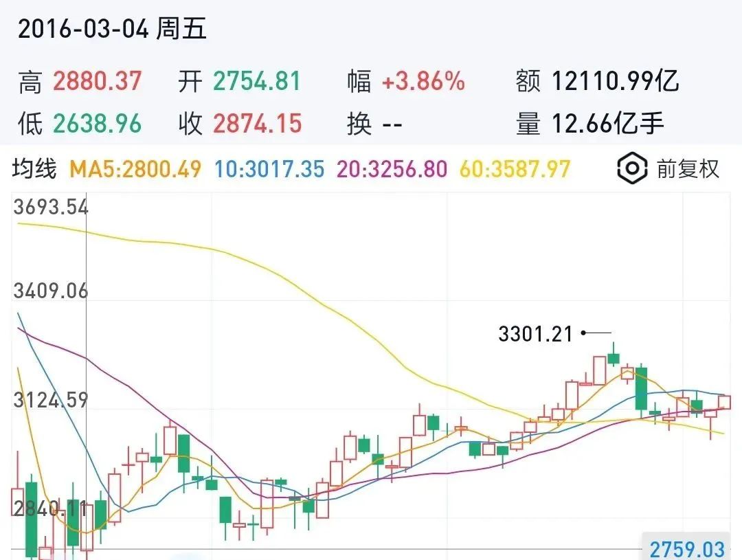The image size is (742, 560).
Task: Click the turnover amount 12110.99亿
Action: [616, 82]
